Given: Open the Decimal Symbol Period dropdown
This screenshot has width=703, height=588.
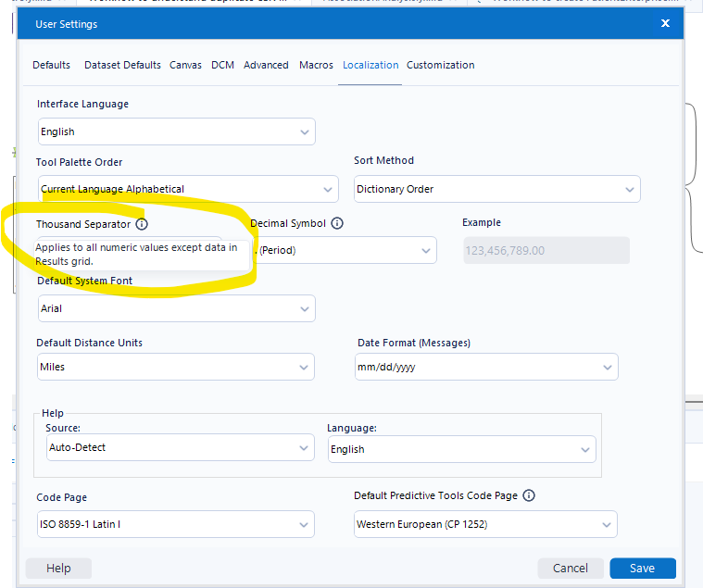Looking at the screenshot, I should [345, 250].
